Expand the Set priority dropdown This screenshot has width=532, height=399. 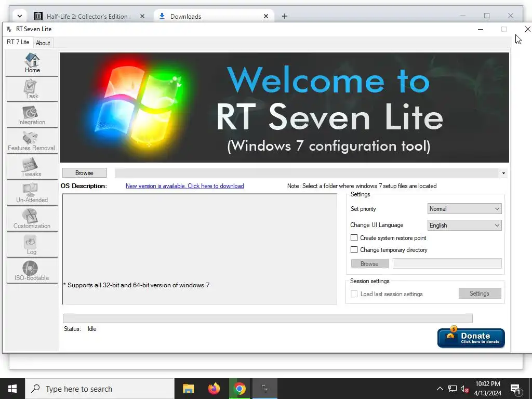click(x=464, y=209)
